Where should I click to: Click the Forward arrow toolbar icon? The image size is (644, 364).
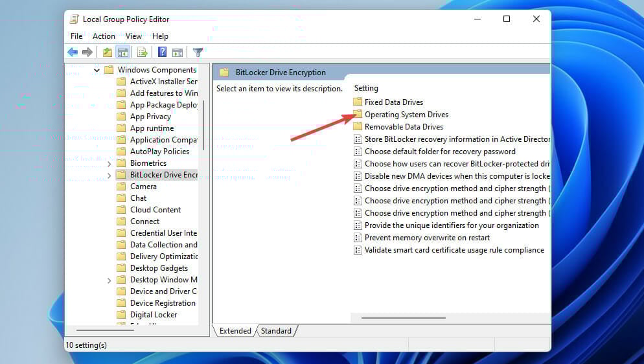point(87,52)
